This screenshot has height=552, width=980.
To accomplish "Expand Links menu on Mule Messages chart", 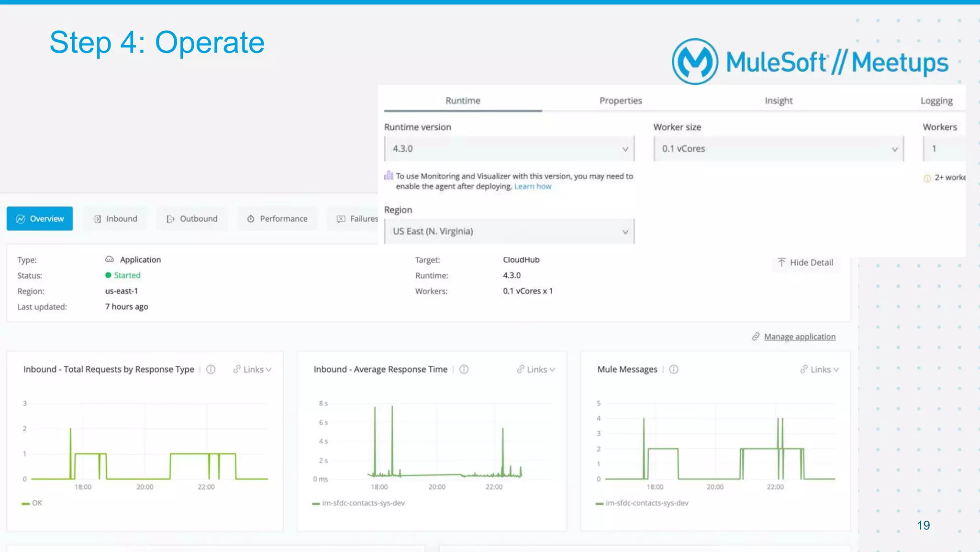I will tap(820, 369).
